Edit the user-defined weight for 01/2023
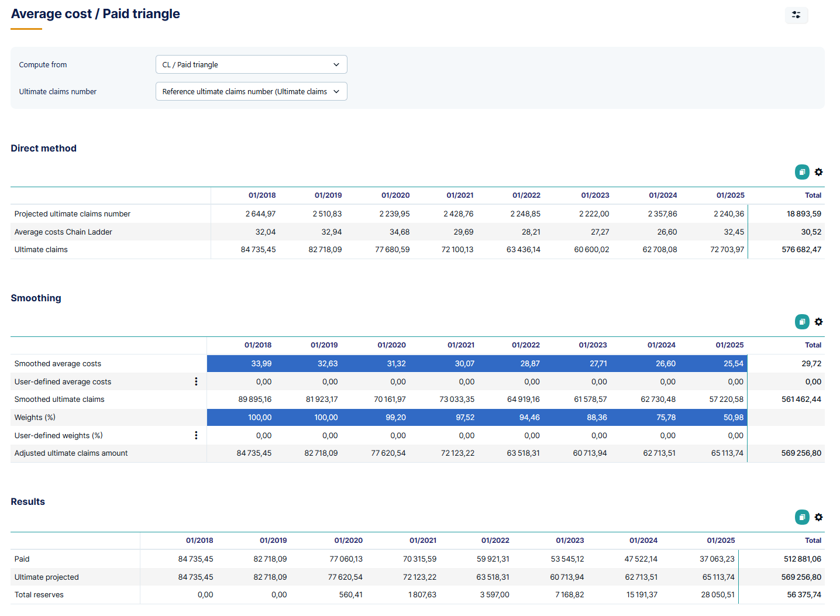 (x=594, y=435)
